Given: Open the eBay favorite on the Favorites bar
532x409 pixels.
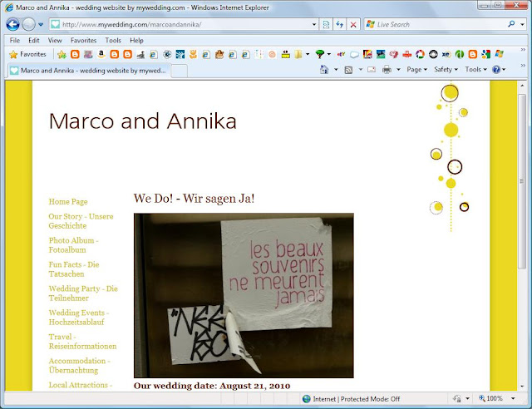Looking at the screenshot, I should coord(341,54).
